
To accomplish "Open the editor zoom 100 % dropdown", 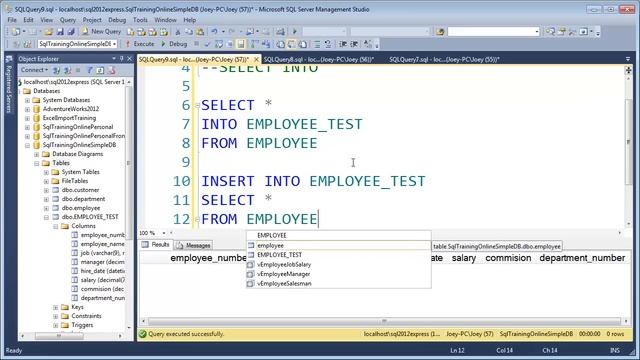I will (164, 233).
